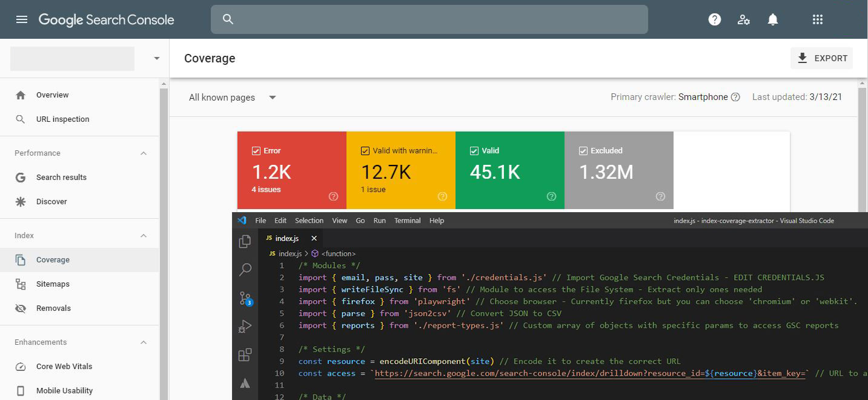Open Source Control showing 3 pending changes

245,298
